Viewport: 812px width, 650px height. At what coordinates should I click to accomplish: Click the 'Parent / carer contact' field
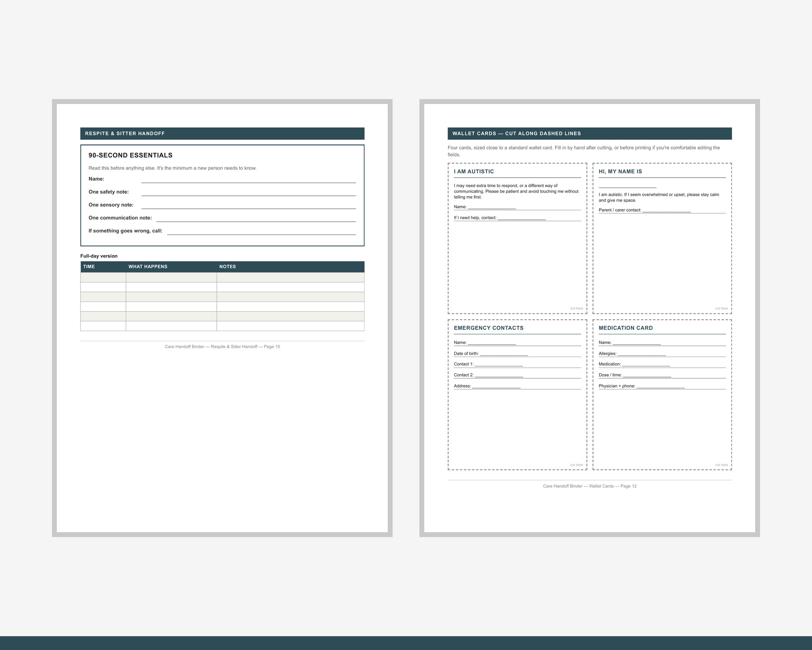click(x=662, y=210)
